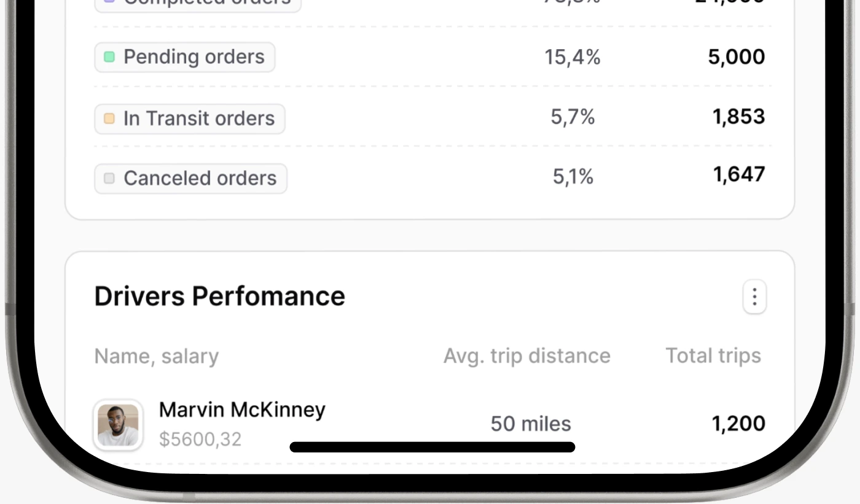The height and width of the screenshot is (504, 860).
Task: Open Drivers Perfomance three-dot options menu
Action: 754,297
